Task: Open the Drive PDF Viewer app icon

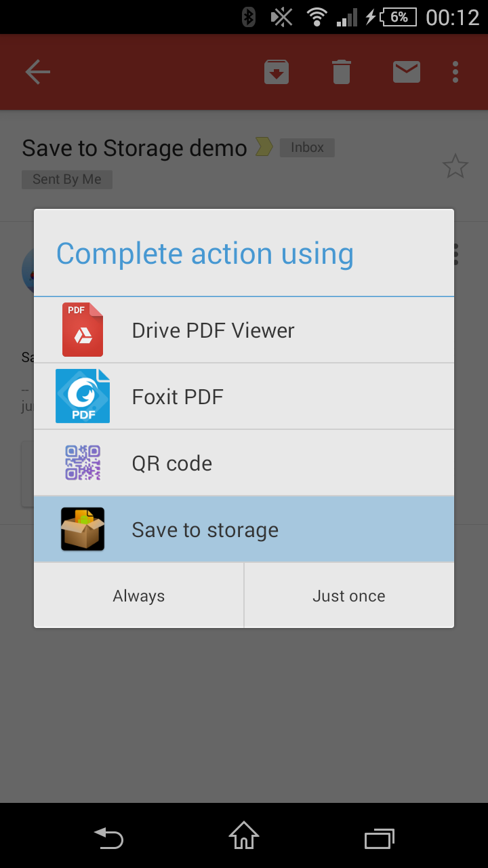Action: tap(82, 330)
